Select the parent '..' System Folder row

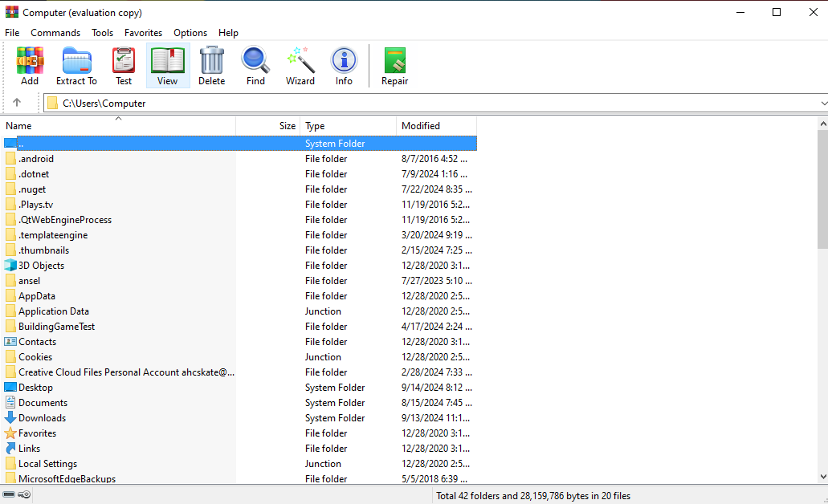tap(240, 143)
